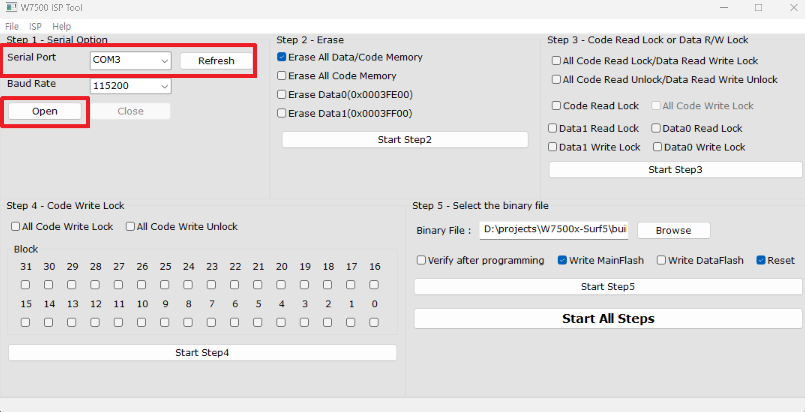
Task: Refresh the serial port list
Action: (216, 61)
